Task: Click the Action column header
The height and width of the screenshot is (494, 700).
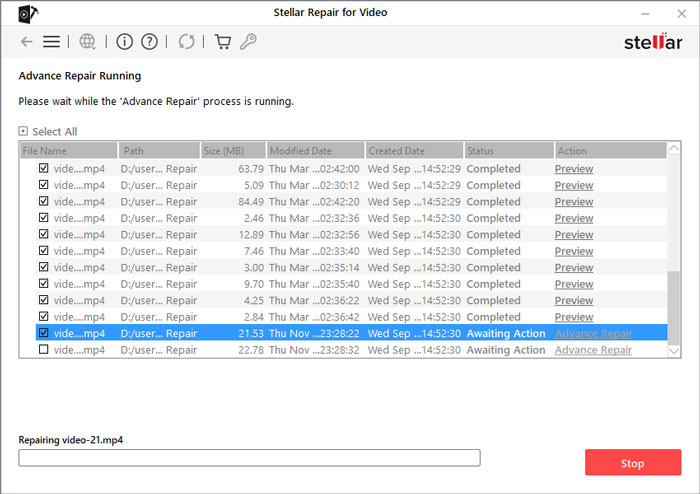Action: click(611, 151)
